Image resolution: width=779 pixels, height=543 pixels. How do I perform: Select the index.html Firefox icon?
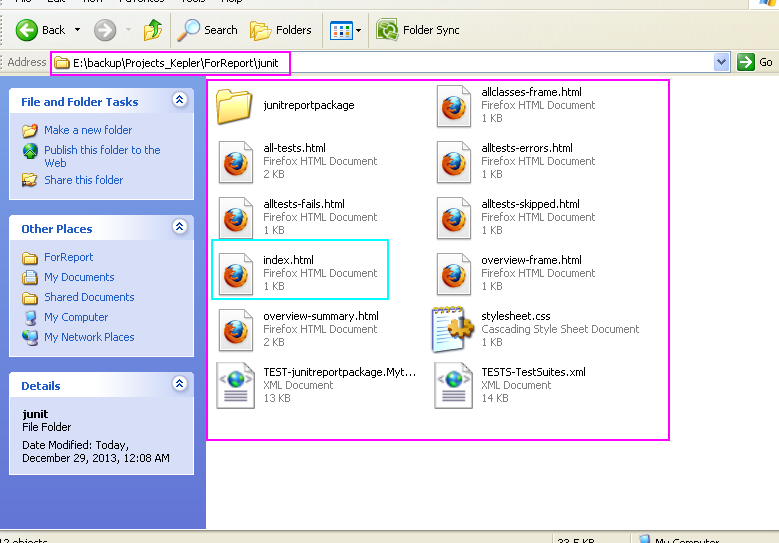(x=235, y=274)
